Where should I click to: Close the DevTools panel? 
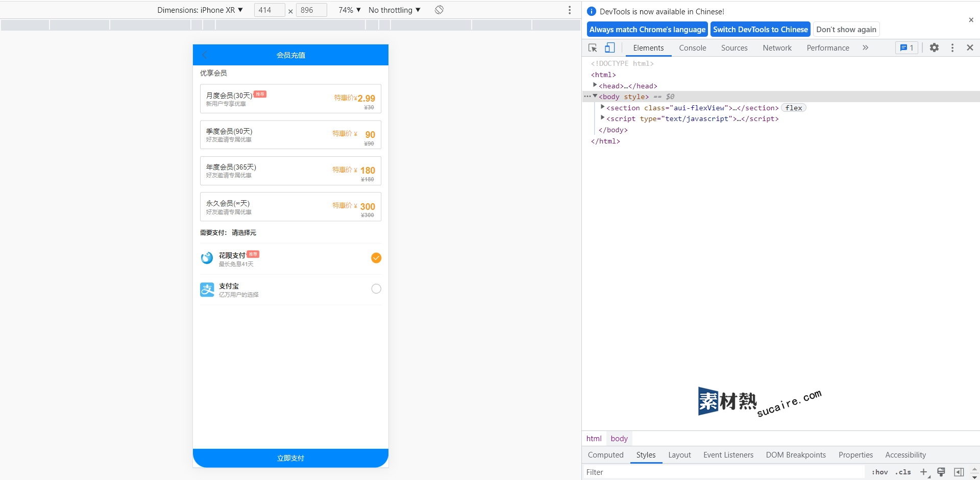click(970, 47)
